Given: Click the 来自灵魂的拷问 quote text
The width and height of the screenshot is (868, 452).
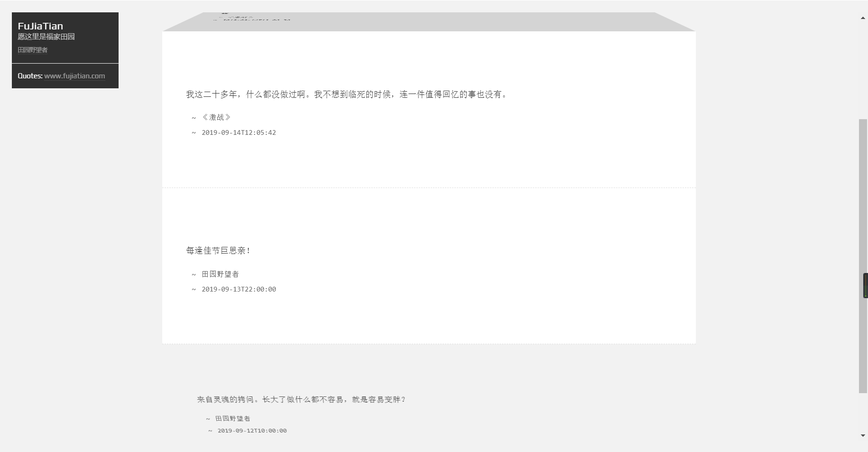Looking at the screenshot, I should pyautogui.click(x=301, y=399).
